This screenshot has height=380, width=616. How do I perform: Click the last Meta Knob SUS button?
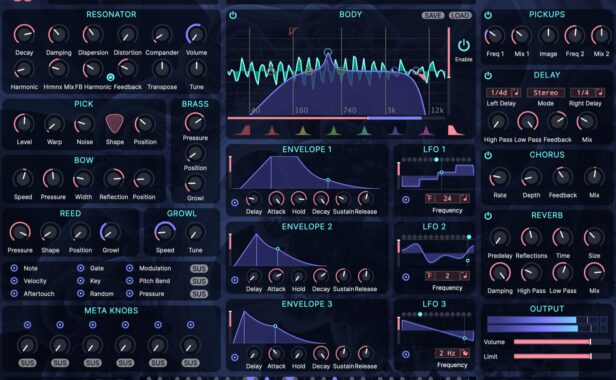point(191,363)
